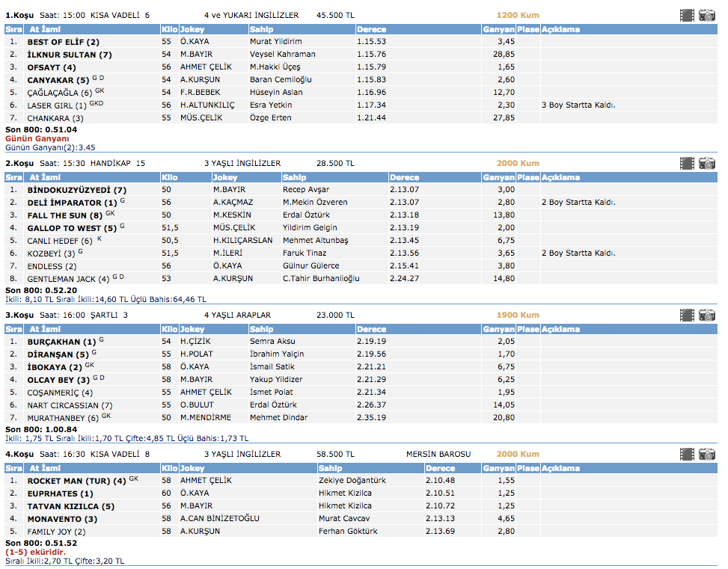The image size is (728, 569).
Task: Watch race 3 video via film icon
Action: pos(687,315)
